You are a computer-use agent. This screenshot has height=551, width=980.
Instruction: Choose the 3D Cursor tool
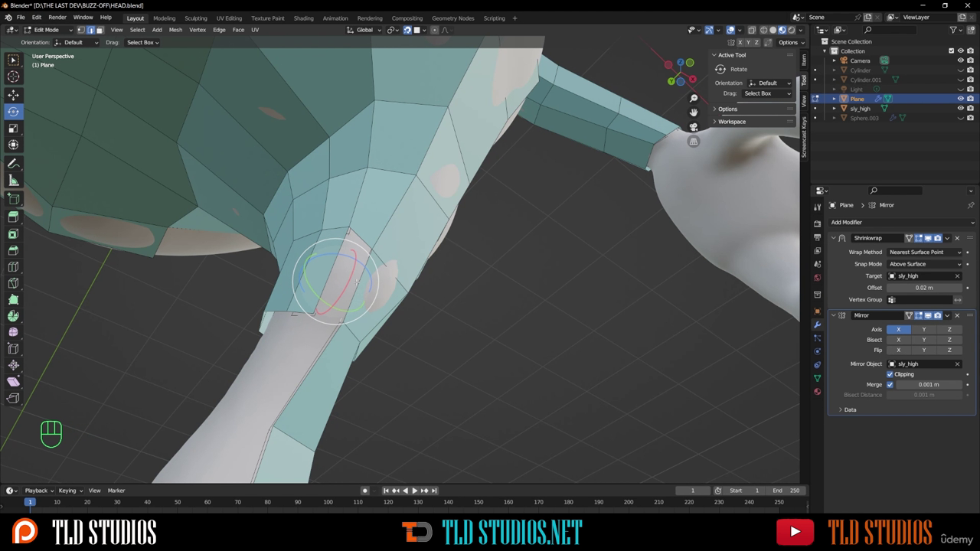[x=13, y=77]
